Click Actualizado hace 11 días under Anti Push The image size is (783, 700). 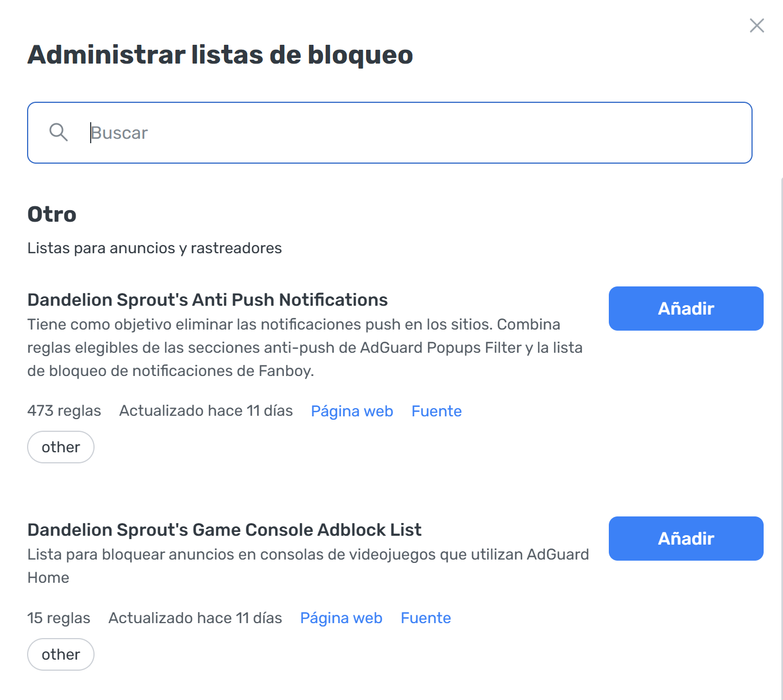coord(206,411)
